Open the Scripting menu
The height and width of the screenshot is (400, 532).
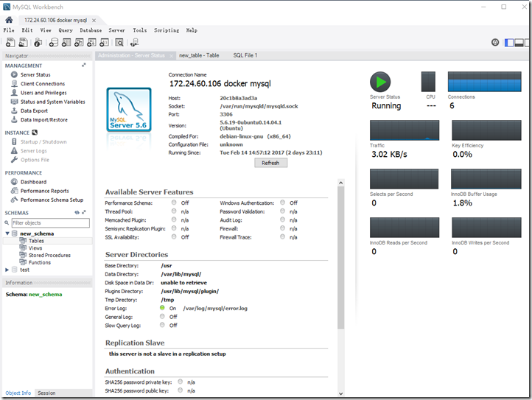[x=167, y=30]
